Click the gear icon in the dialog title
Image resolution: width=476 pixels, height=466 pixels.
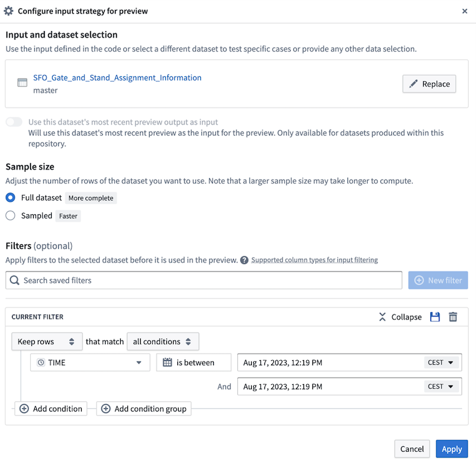pyautogui.click(x=8, y=11)
